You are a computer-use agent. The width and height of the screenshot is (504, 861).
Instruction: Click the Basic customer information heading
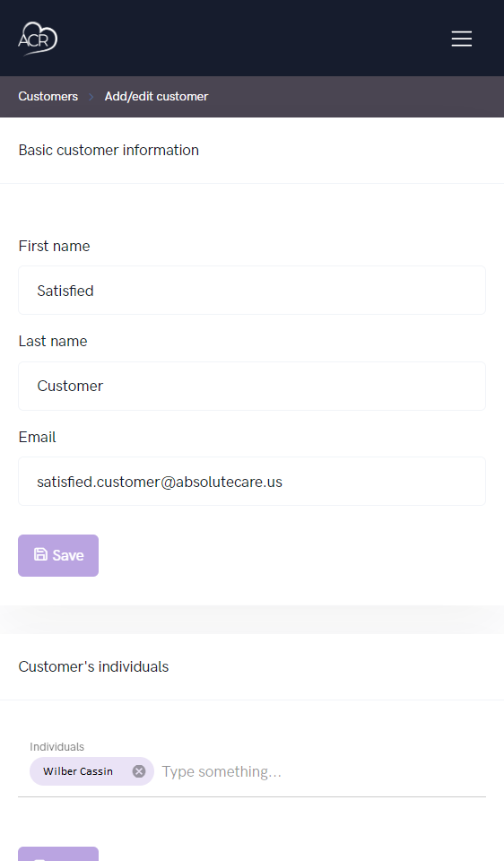pos(109,150)
